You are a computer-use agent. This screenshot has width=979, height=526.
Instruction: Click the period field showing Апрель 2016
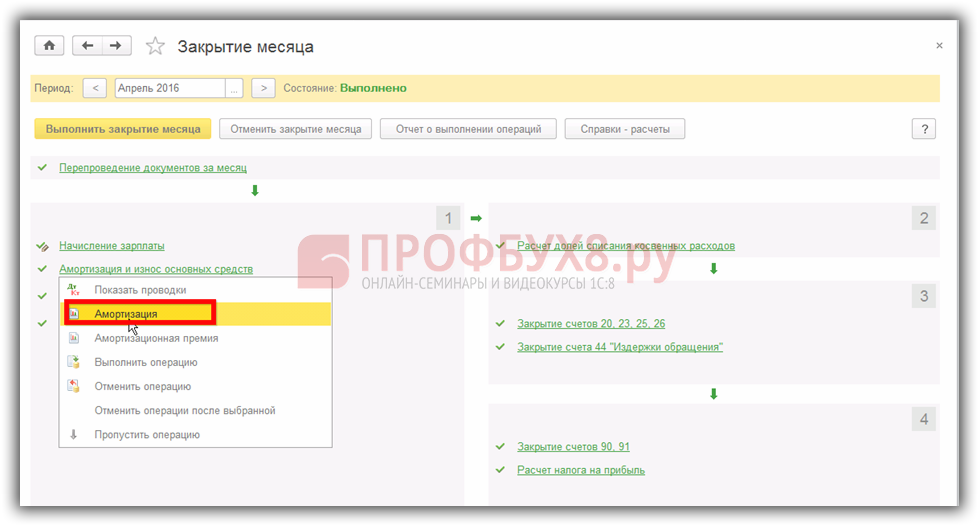coord(170,88)
